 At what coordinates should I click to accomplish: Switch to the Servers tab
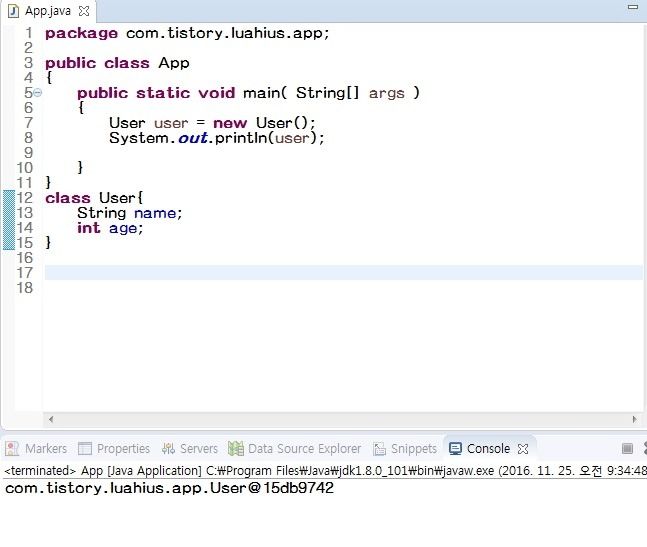click(190, 448)
